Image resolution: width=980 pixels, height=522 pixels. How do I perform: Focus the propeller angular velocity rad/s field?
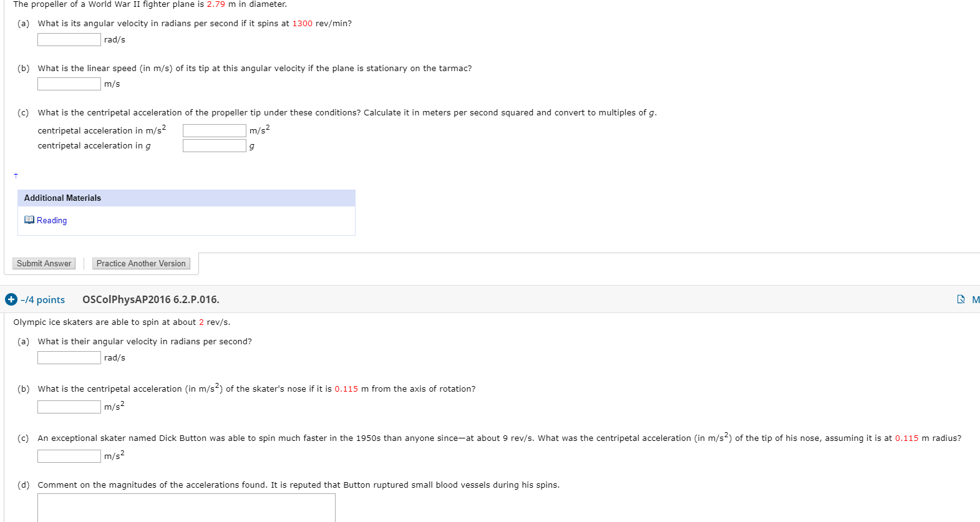(69, 40)
